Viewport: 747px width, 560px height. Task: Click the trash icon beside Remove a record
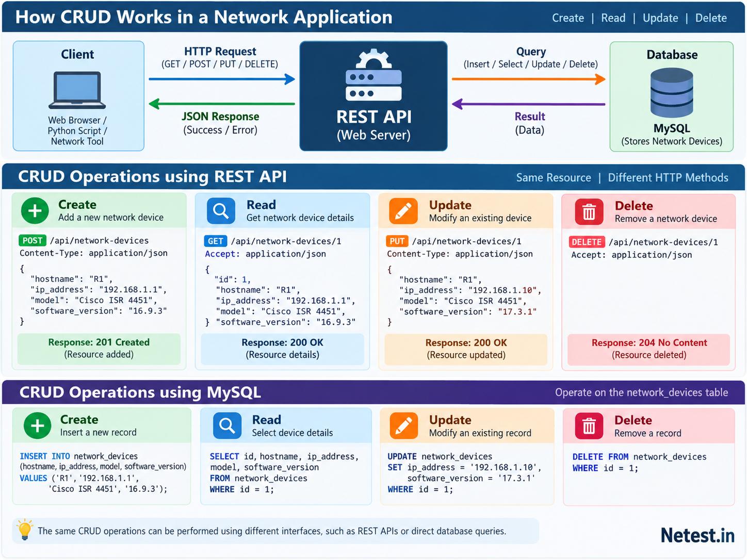589,426
